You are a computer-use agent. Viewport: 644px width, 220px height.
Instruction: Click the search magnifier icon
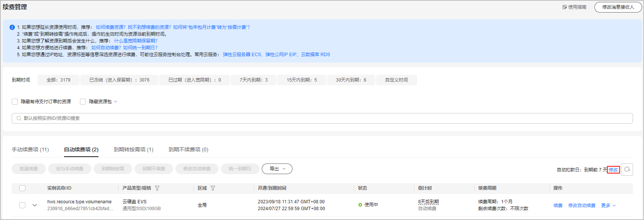coord(19,118)
